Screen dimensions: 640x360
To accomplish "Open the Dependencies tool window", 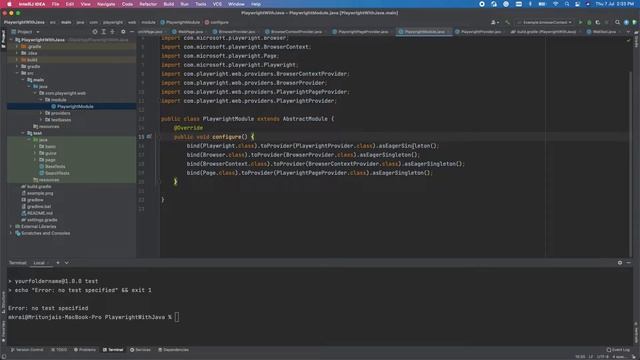I will coord(173,350).
